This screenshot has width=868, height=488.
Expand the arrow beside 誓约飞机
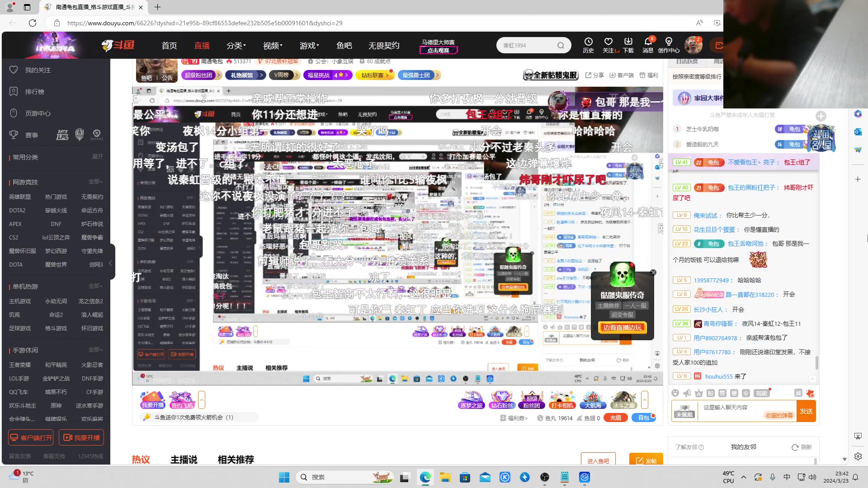(202, 400)
